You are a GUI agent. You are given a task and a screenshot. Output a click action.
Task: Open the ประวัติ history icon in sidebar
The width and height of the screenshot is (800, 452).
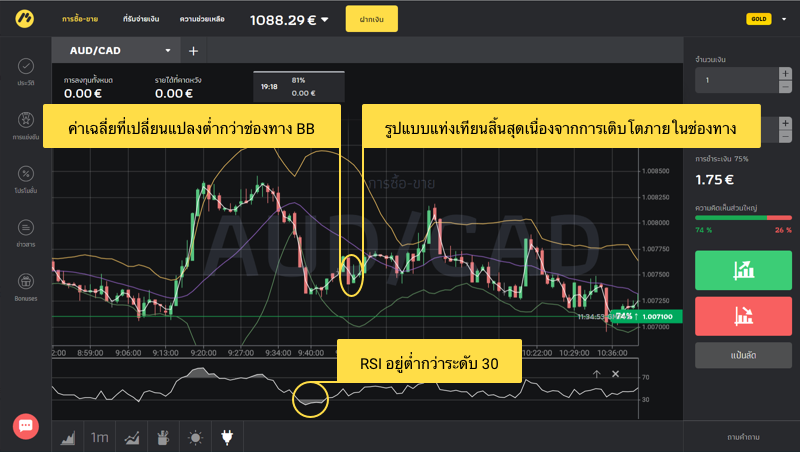pos(25,66)
